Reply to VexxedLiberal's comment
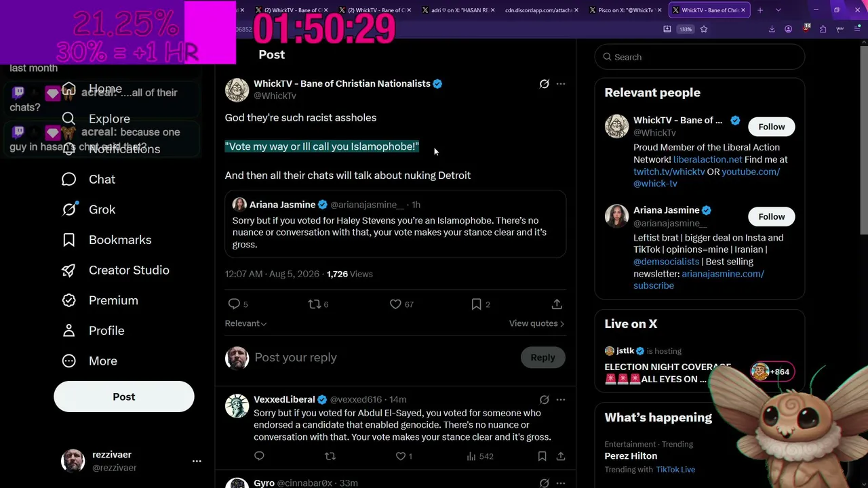The width and height of the screenshot is (868, 488). pos(259,456)
